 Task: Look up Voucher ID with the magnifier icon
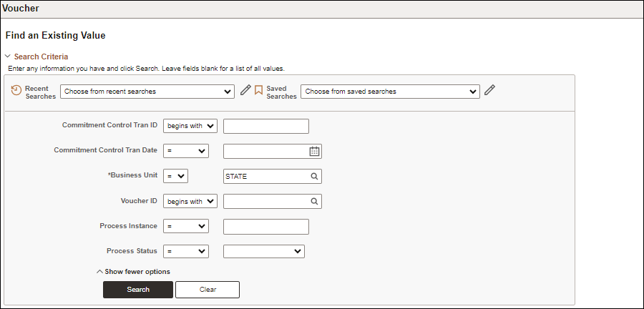click(314, 202)
